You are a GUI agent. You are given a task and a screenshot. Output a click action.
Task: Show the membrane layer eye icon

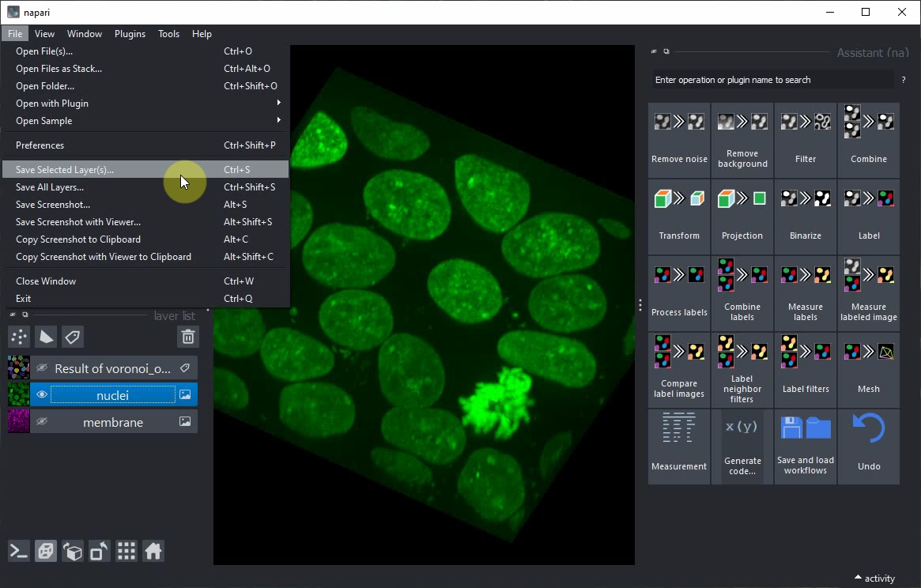43,422
